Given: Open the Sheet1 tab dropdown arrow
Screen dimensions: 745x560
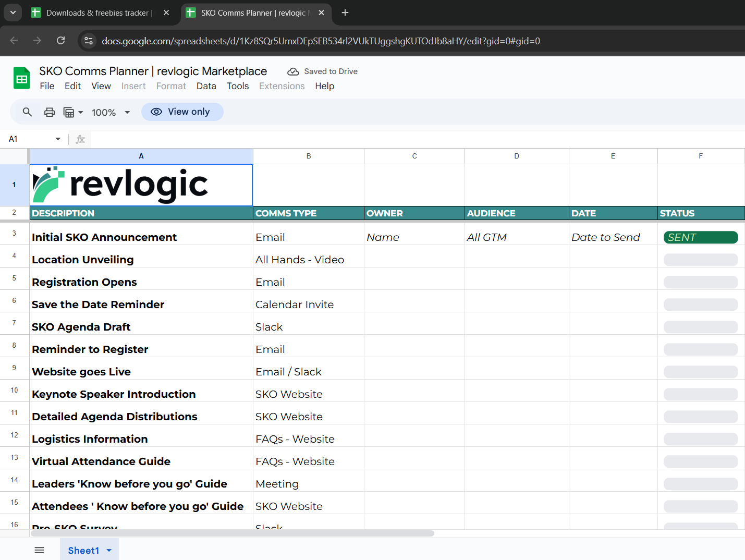Looking at the screenshot, I should click(x=109, y=551).
